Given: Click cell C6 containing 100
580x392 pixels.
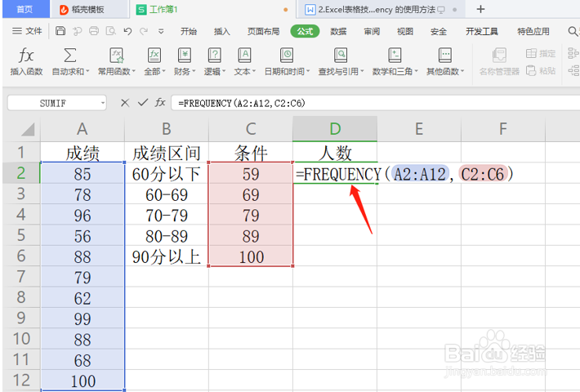Looking at the screenshot, I should click(x=251, y=256).
